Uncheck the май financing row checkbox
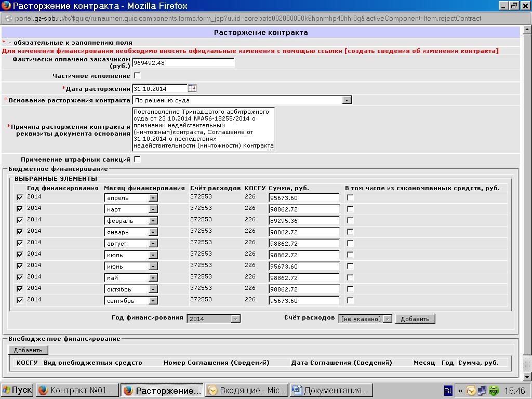This screenshot has width=532, height=399. 20,277
